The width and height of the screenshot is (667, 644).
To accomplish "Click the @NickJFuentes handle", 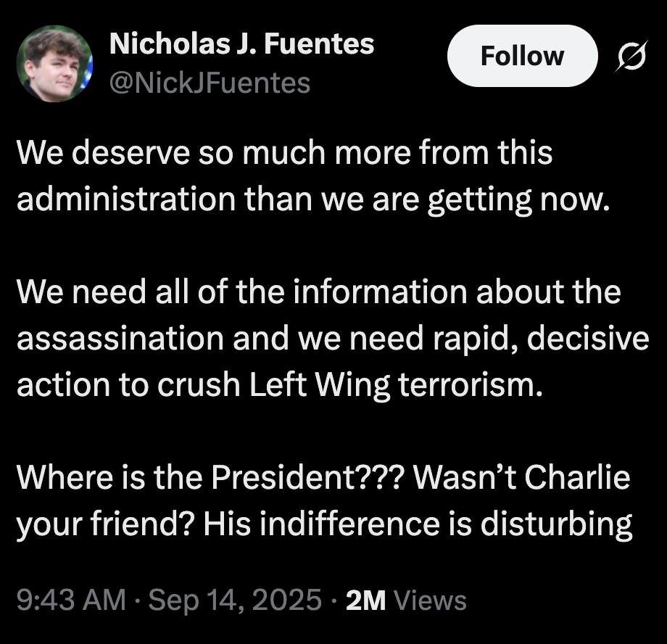I will click(x=209, y=83).
